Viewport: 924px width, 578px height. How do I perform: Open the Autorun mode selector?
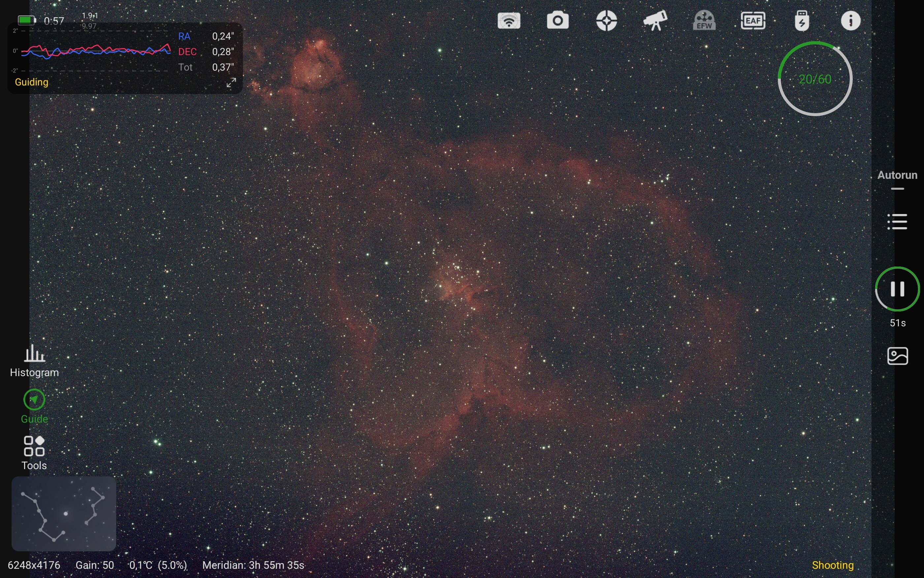pos(897,175)
